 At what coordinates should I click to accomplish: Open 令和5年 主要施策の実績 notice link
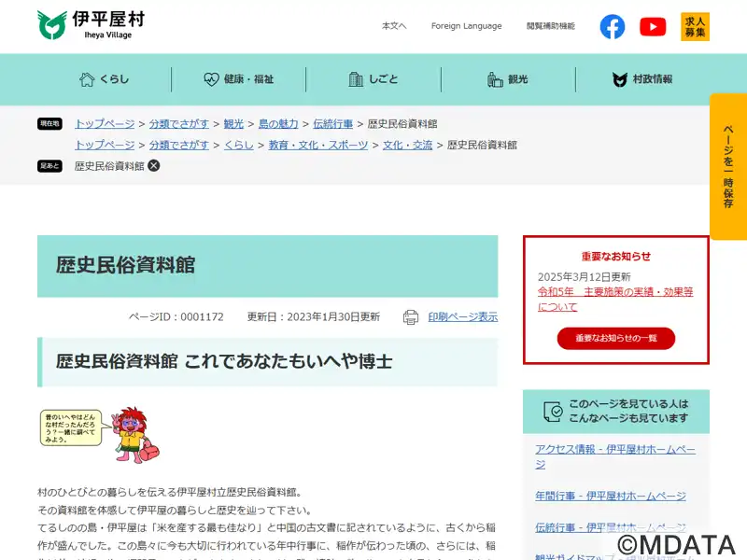tap(614, 299)
